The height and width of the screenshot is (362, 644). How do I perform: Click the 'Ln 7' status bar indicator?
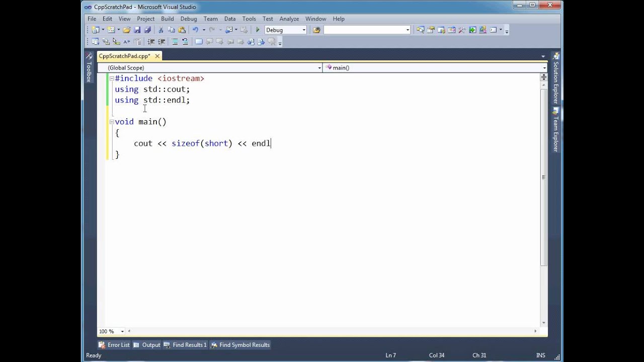(391, 355)
